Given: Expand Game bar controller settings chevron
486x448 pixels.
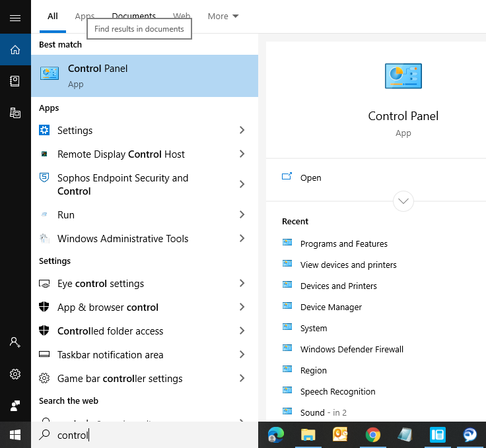Looking at the screenshot, I should coord(242,378).
